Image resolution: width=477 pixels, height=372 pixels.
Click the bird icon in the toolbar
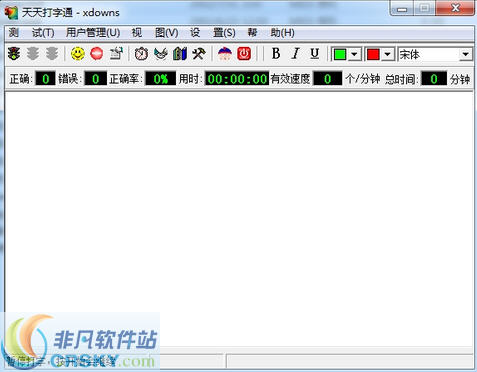coord(161,54)
